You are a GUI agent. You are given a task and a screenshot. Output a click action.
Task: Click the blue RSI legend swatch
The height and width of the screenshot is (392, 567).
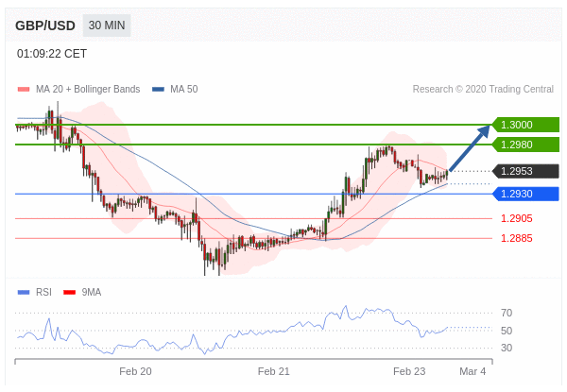point(24,292)
